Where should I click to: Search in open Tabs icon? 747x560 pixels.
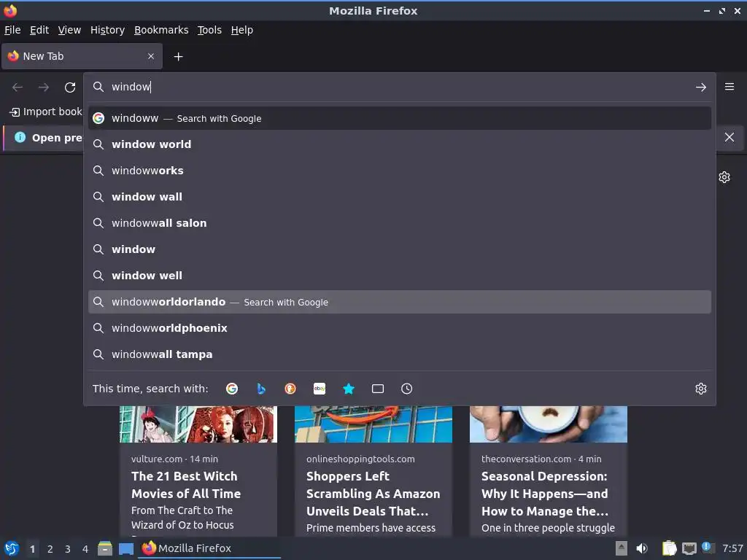point(378,389)
